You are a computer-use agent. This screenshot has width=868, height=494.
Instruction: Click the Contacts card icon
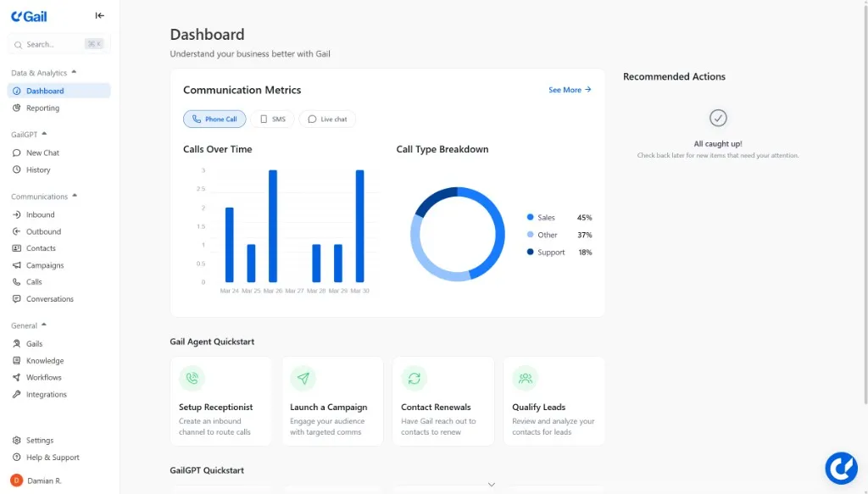(17, 248)
